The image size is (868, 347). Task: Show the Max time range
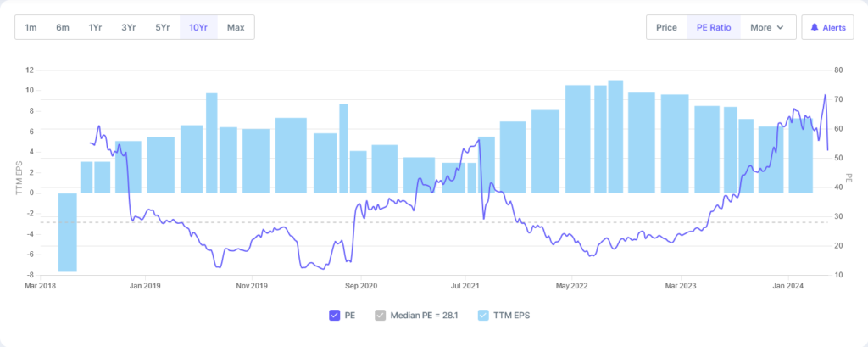coord(236,27)
